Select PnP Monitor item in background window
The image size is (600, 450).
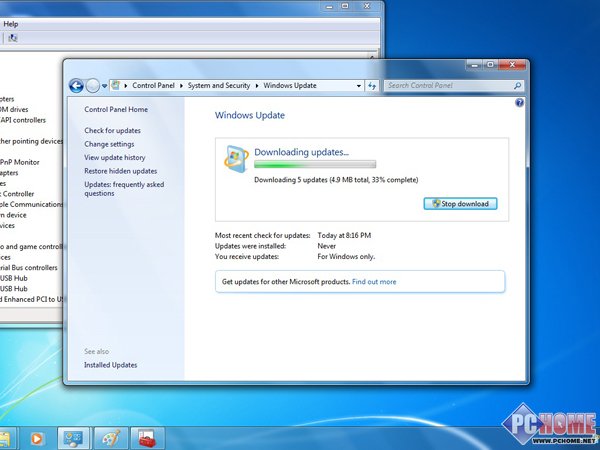tap(20, 162)
